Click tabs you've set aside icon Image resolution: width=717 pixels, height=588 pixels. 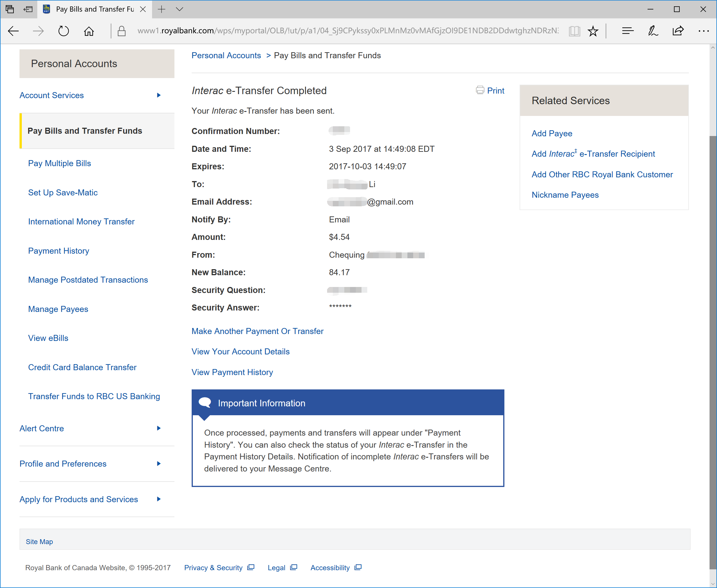pyautogui.click(x=10, y=9)
